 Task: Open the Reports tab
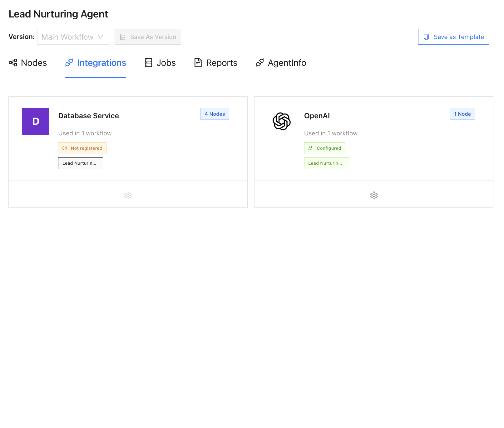point(221,63)
